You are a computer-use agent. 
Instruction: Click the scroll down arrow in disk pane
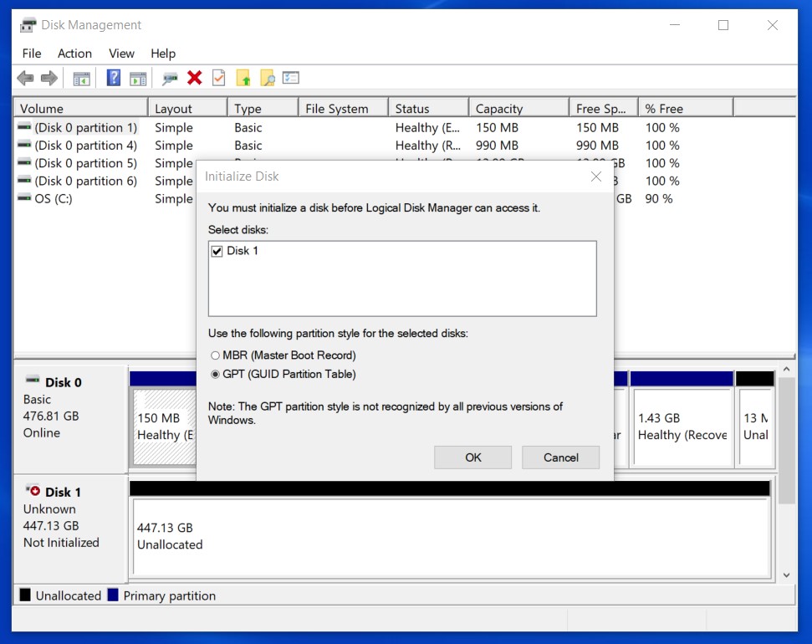pyautogui.click(x=786, y=575)
